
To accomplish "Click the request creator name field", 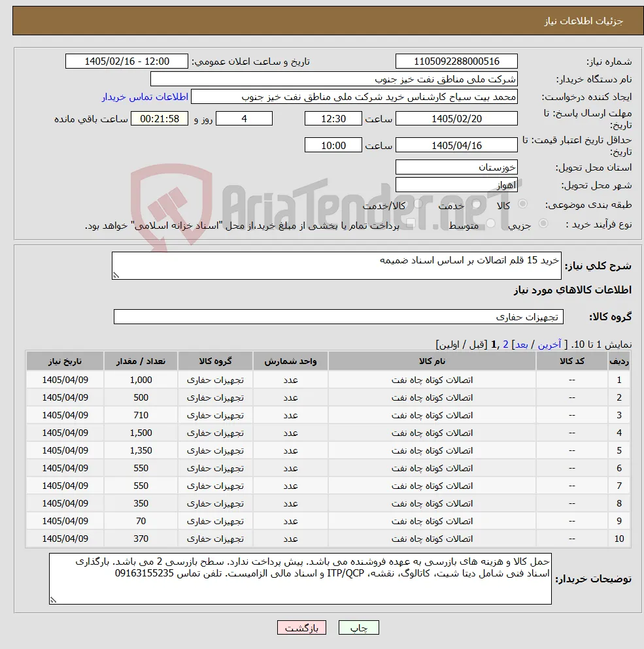I will coord(354,97).
